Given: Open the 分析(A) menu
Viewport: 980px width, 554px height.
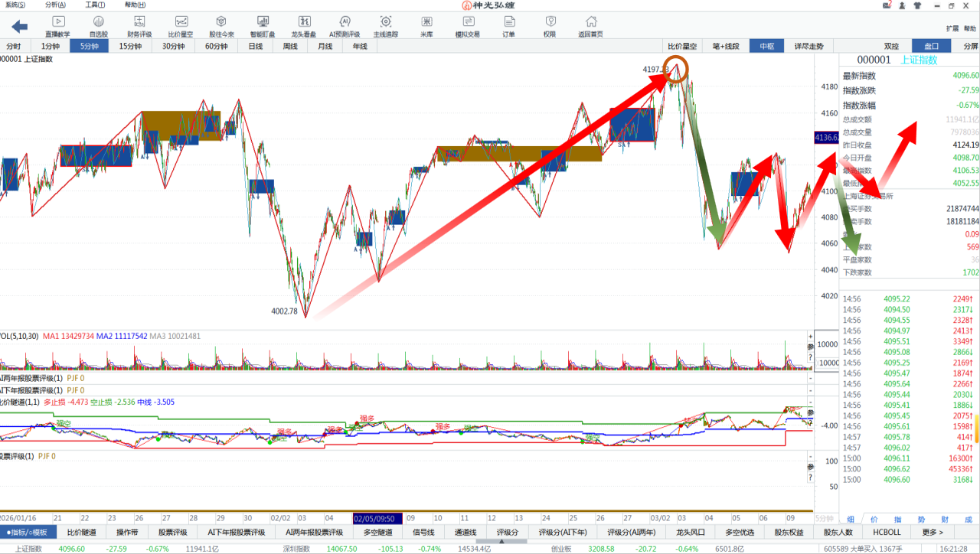Looking at the screenshot, I should 55,5.
